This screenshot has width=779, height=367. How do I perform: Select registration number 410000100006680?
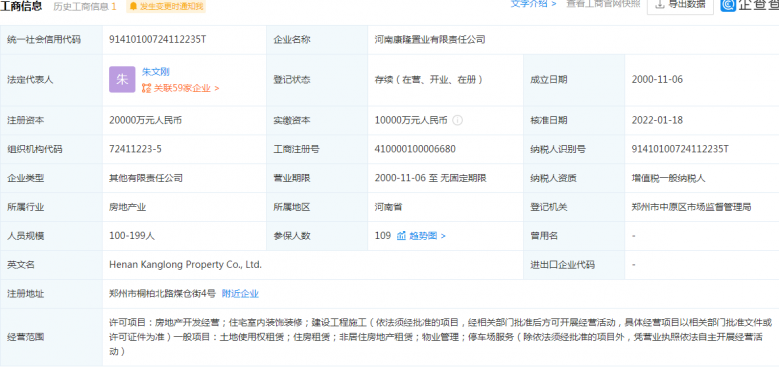(415, 149)
